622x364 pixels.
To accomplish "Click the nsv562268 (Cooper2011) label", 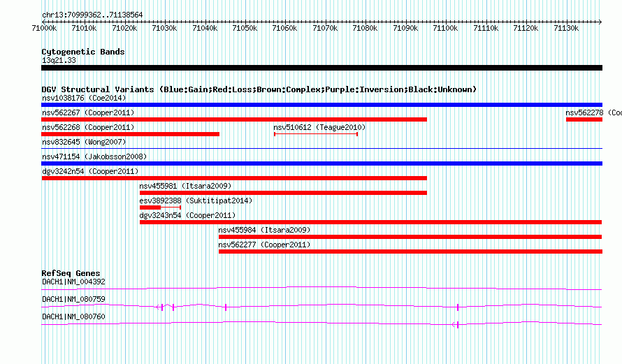I will click(x=88, y=127).
